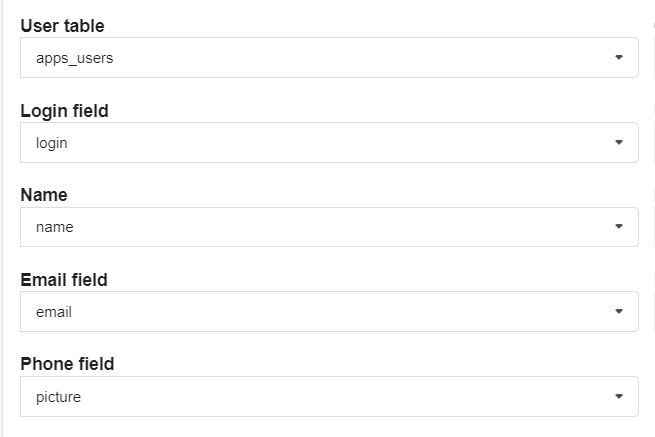Screen dimensions: 655x437
Task: Click the Name label heading
Action: pos(44,195)
